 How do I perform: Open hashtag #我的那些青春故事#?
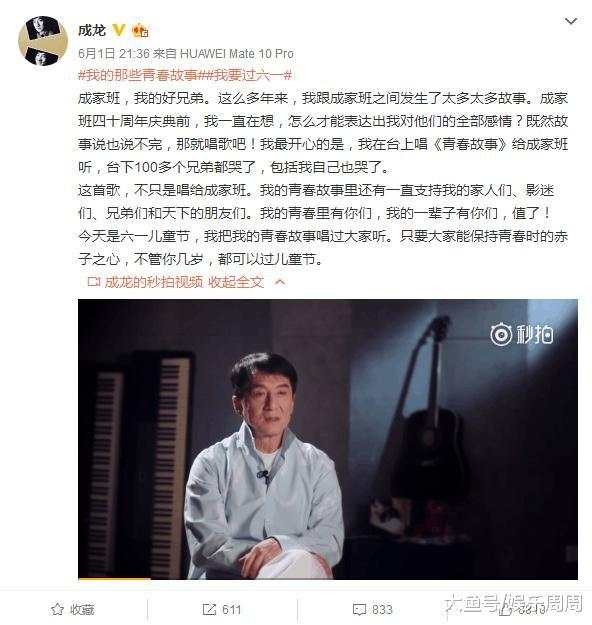tap(138, 75)
